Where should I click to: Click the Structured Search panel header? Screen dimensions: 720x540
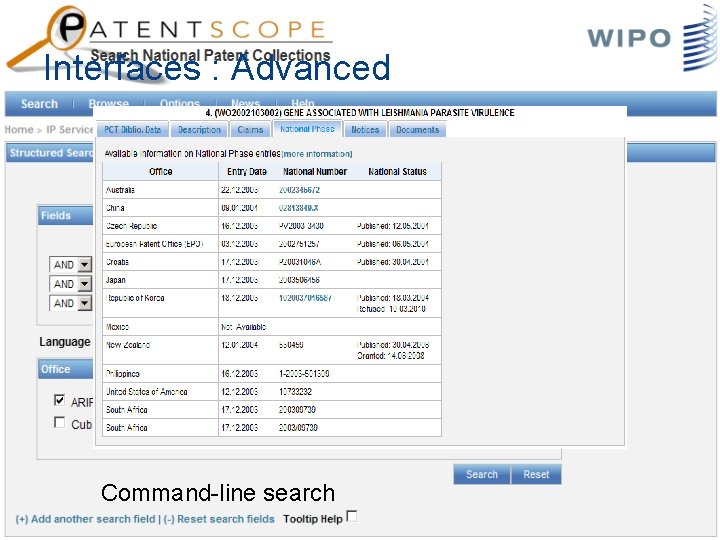coord(50,153)
